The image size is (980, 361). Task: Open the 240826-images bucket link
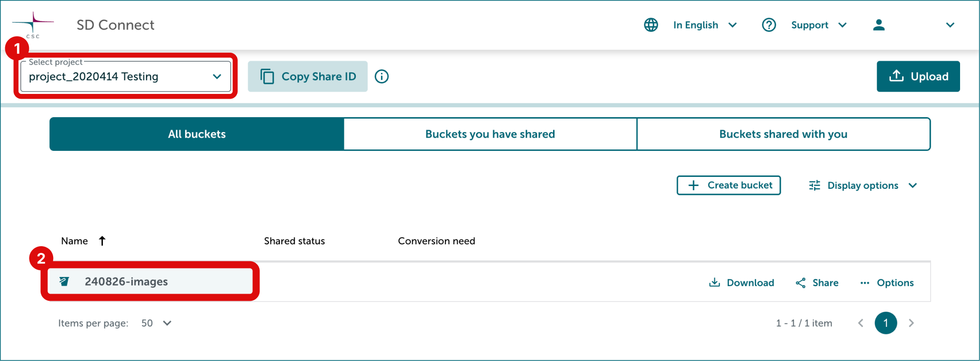(126, 282)
